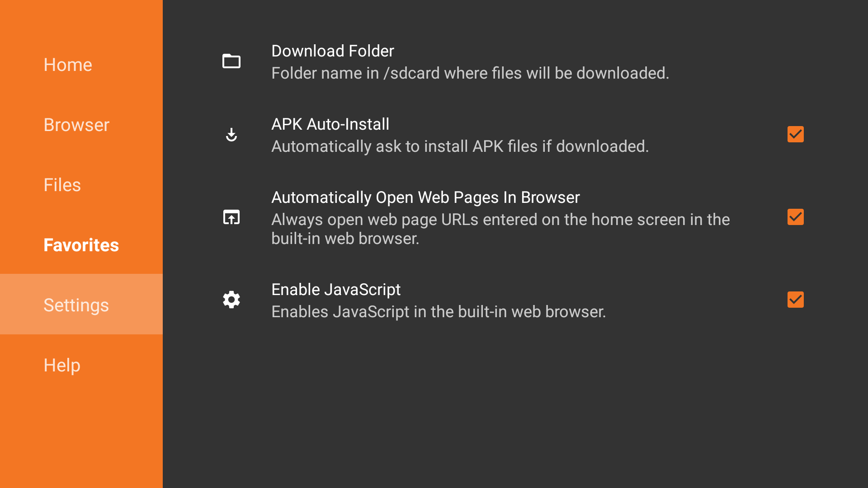Viewport: 868px width, 488px height.
Task: Click the folder icon beside Download Folder
Action: pos(231,61)
